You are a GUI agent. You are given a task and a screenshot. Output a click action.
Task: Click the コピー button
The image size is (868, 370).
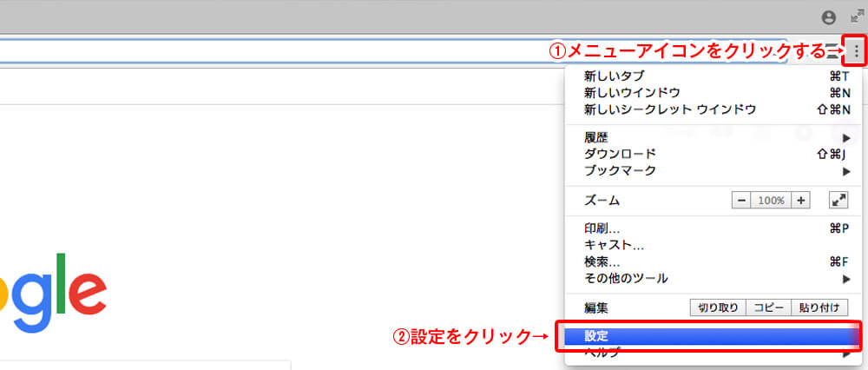tap(769, 307)
